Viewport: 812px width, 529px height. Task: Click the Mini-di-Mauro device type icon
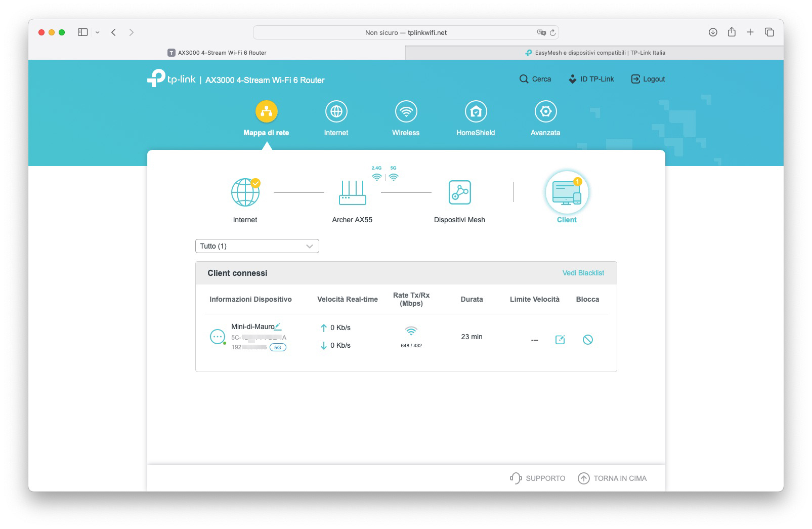pos(218,337)
